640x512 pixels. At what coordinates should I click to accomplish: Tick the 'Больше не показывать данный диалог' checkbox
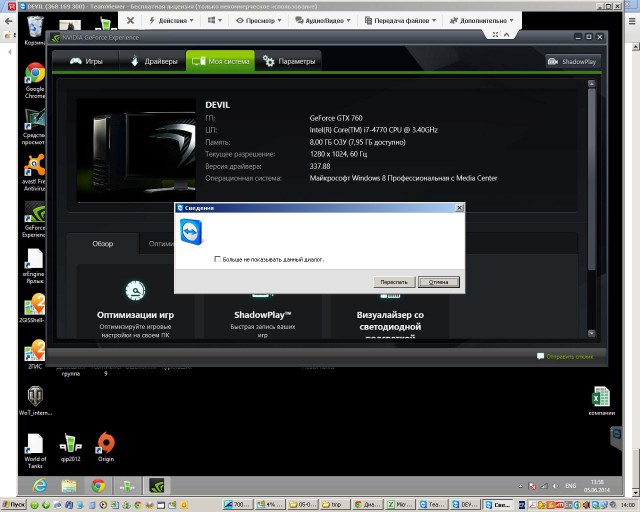(217, 259)
